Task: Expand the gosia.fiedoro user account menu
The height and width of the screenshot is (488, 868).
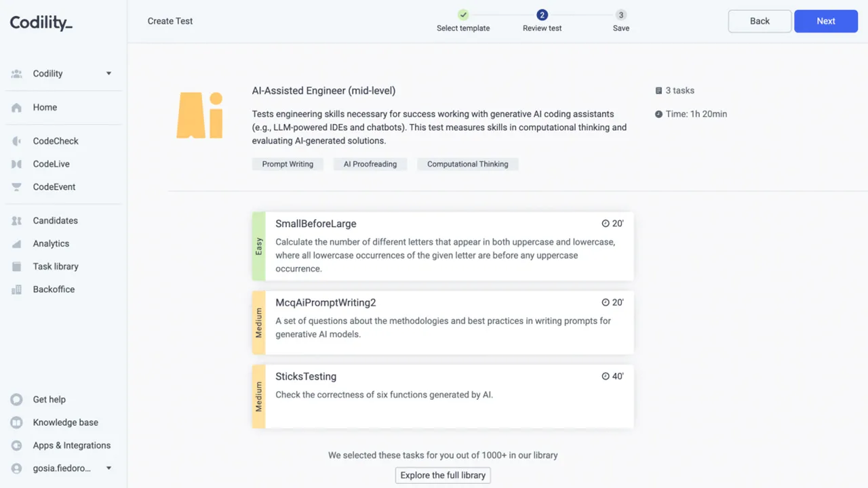Action: (x=108, y=468)
